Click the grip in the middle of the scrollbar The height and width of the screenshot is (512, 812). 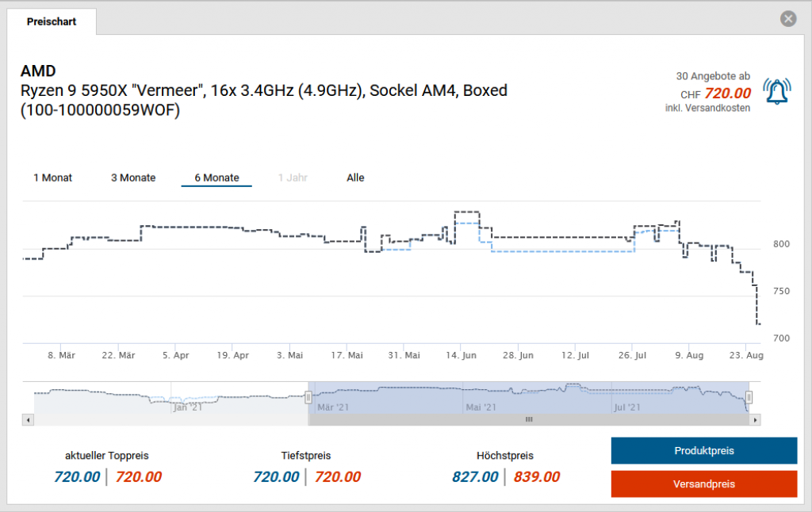(x=528, y=420)
